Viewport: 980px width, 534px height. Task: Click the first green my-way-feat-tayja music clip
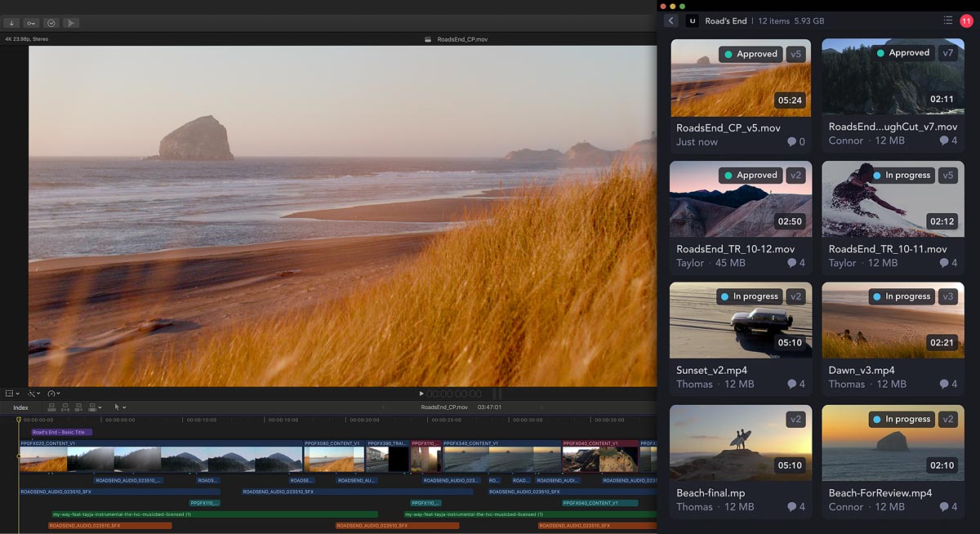214,514
